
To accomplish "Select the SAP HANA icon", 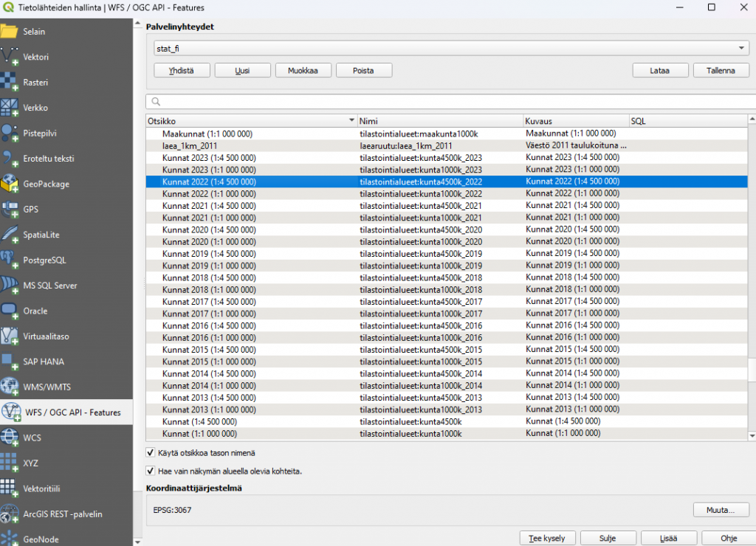I will (9, 362).
